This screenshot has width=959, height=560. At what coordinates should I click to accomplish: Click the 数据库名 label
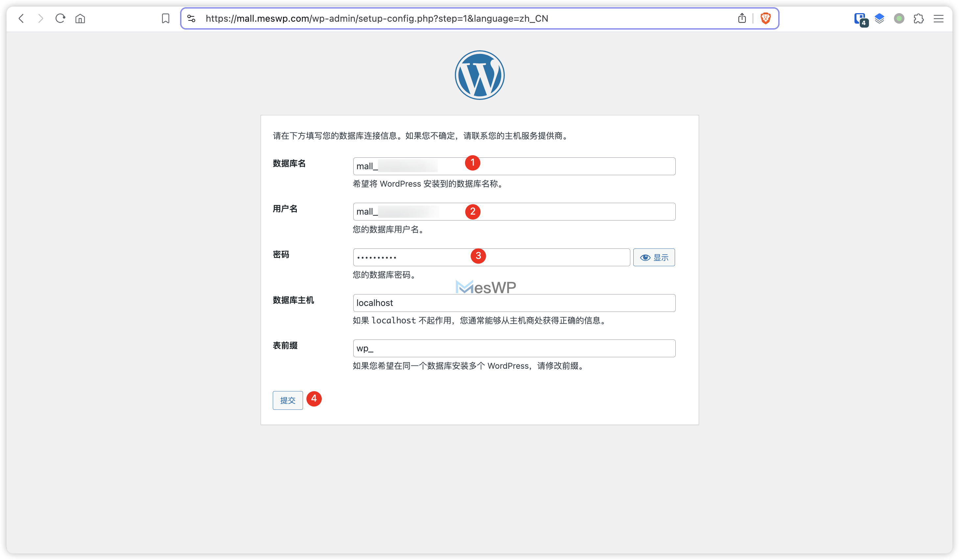tap(289, 164)
